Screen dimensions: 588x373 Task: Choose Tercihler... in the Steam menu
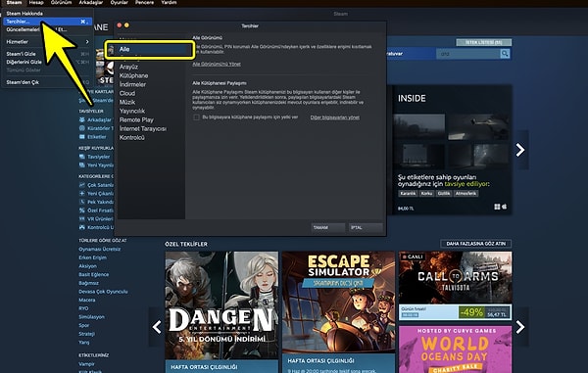[x=47, y=22]
